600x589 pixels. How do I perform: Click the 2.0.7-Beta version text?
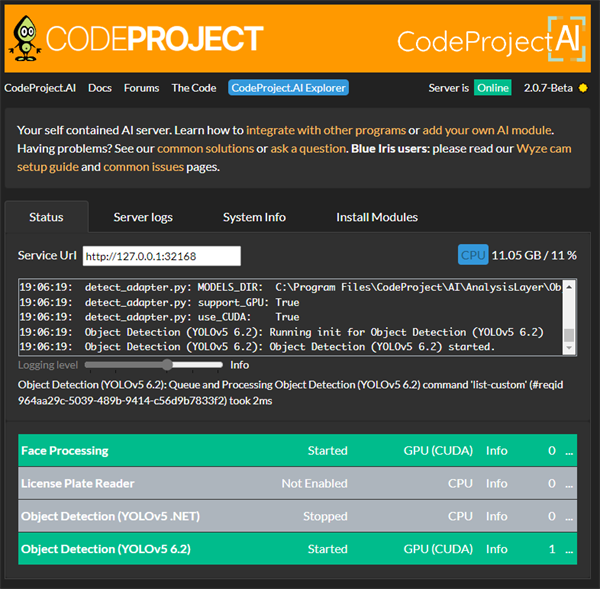coord(548,88)
